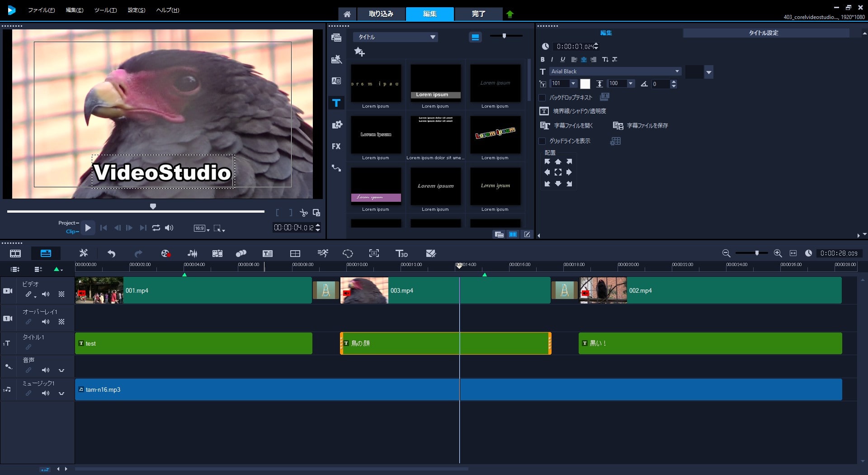868x475 pixels.
Task: Enable the backdrop text checkbox
Action: [542, 97]
